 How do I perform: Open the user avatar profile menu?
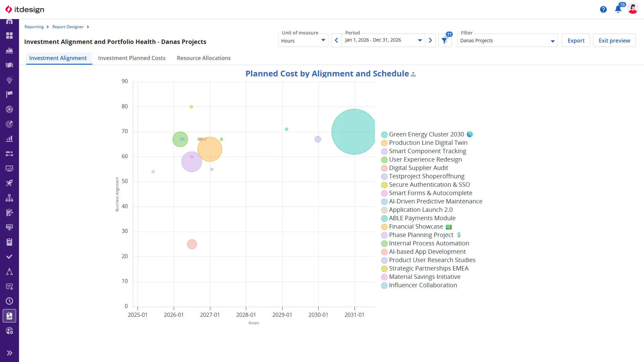(633, 9)
